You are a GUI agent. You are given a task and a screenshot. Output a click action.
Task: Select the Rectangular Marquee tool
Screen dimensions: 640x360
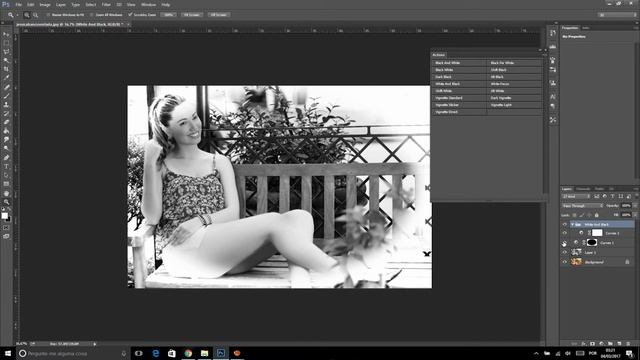click(x=6, y=43)
